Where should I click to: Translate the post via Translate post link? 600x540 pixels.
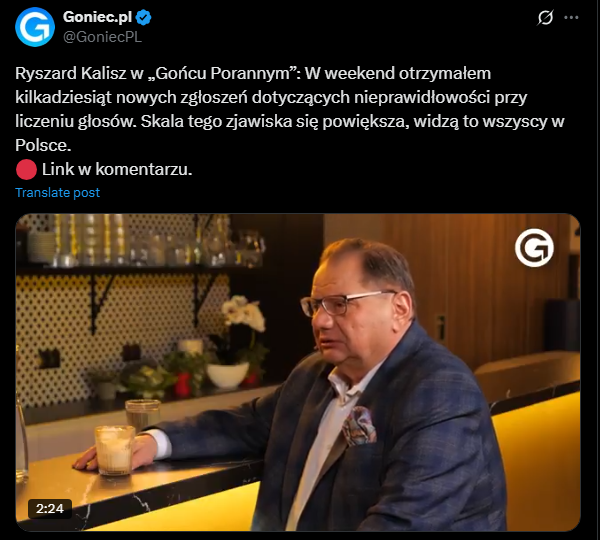tap(57, 193)
